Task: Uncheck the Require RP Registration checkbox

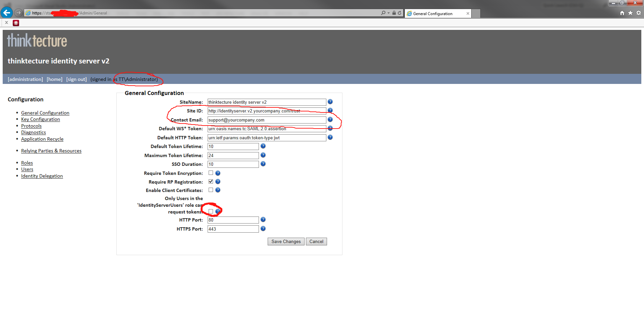Action: click(211, 181)
